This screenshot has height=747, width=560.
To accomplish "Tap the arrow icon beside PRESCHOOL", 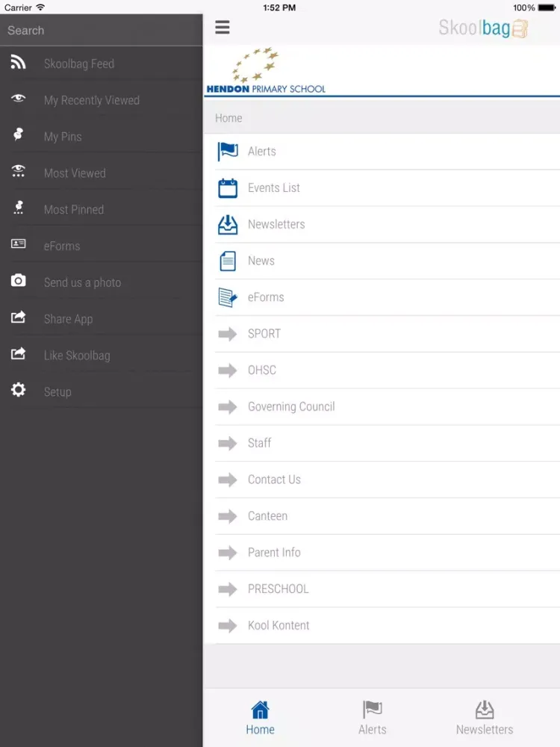I will (228, 589).
